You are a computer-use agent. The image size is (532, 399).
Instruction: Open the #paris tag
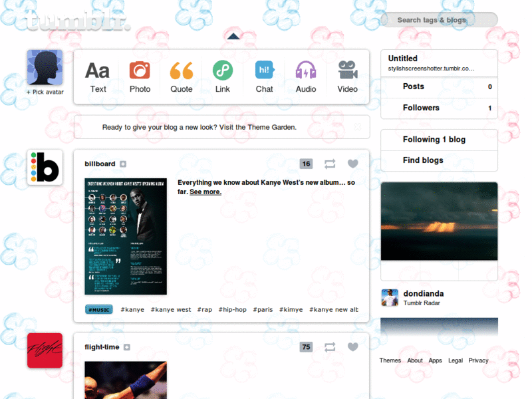point(263,309)
